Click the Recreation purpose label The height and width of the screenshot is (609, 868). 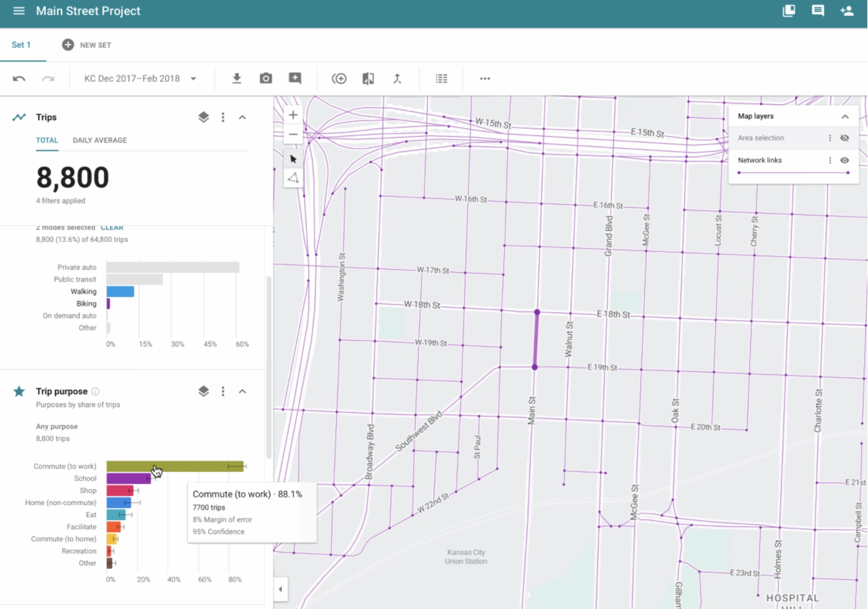point(79,551)
